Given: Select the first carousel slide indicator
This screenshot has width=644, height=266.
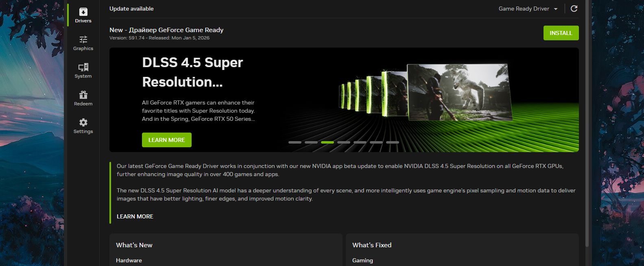Looking at the screenshot, I should pos(295,142).
